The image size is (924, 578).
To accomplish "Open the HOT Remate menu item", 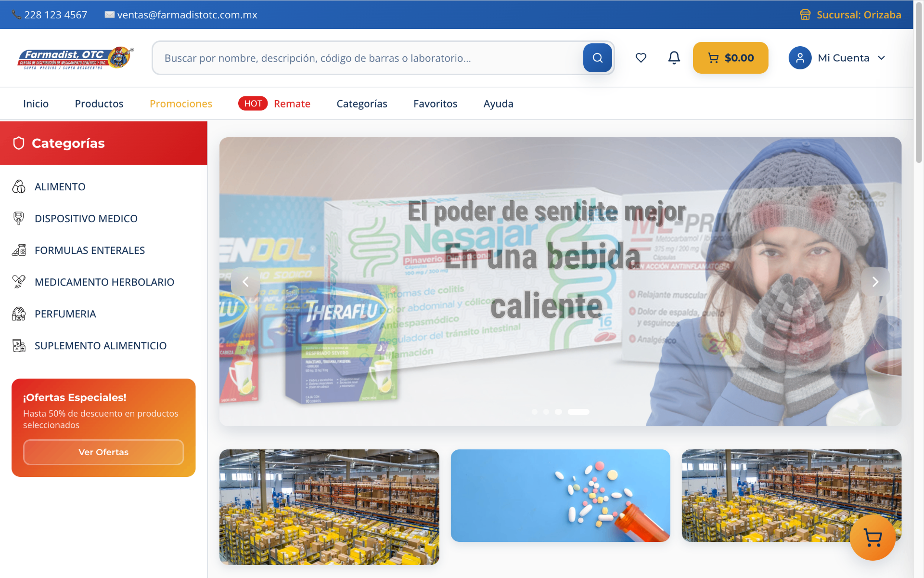I will point(274,104).
